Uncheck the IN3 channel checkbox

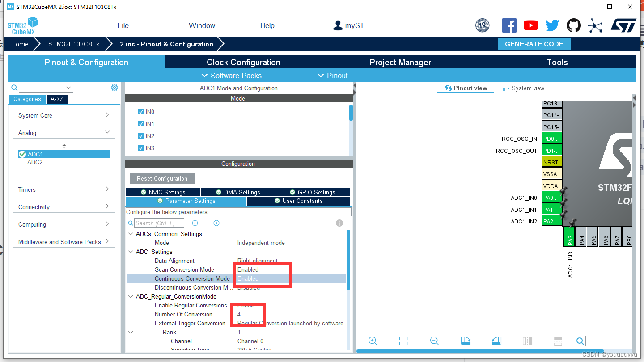[x=141, y=148]
